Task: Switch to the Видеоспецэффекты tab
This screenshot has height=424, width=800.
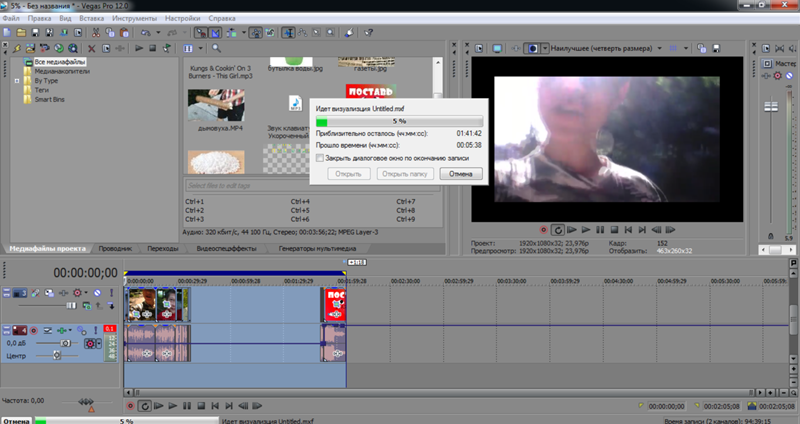Action: click(x=227, y=249)
